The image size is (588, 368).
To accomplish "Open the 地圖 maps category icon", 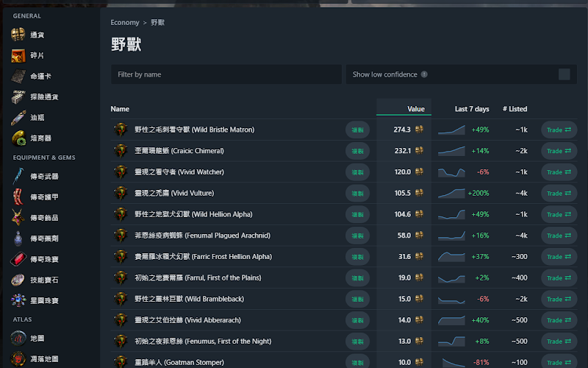I will (18, 339).
